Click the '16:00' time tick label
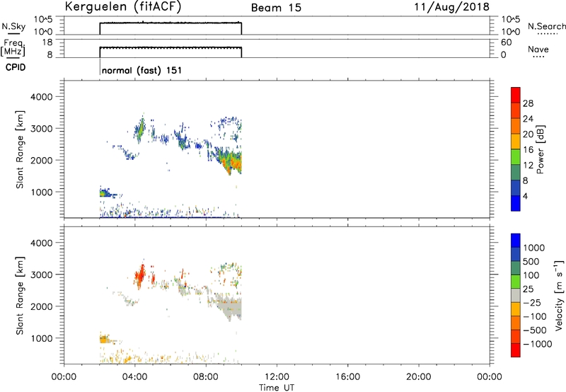Image resolution: width=566 pixels, height=392 pixels. click(347, 377)
